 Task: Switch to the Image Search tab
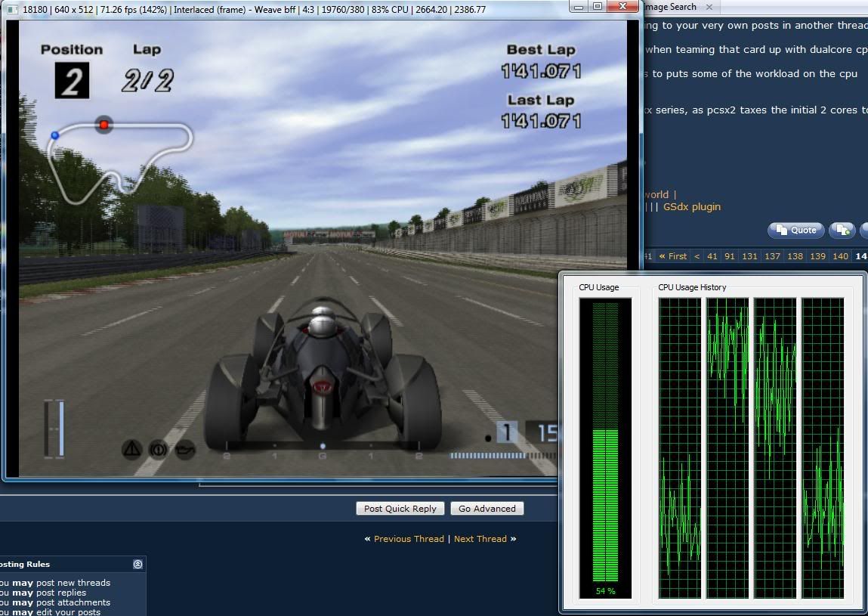tap(671, 7)
